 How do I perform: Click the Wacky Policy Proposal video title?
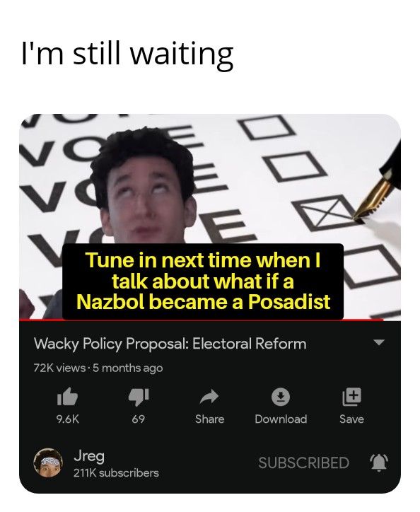coord(170,344)
